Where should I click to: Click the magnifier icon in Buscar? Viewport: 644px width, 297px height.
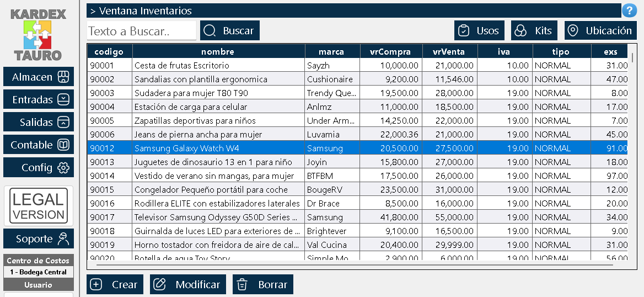[210, 31]
